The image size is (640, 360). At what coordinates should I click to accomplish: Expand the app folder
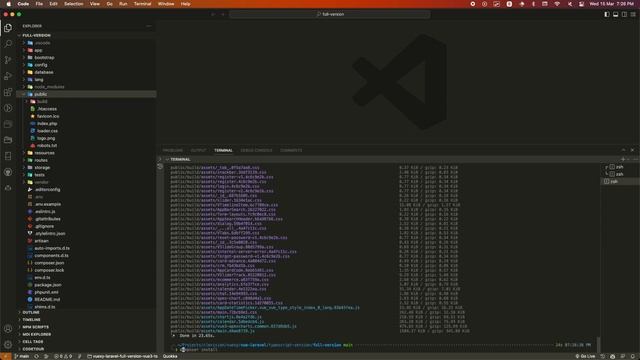pyautogui.click(x=87, y=50)
